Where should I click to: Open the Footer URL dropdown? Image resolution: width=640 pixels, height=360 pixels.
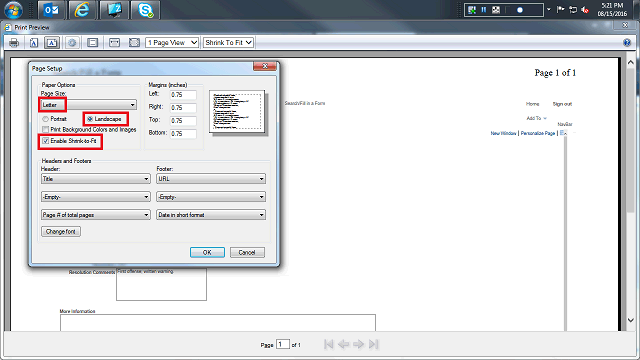pos(211,179)
